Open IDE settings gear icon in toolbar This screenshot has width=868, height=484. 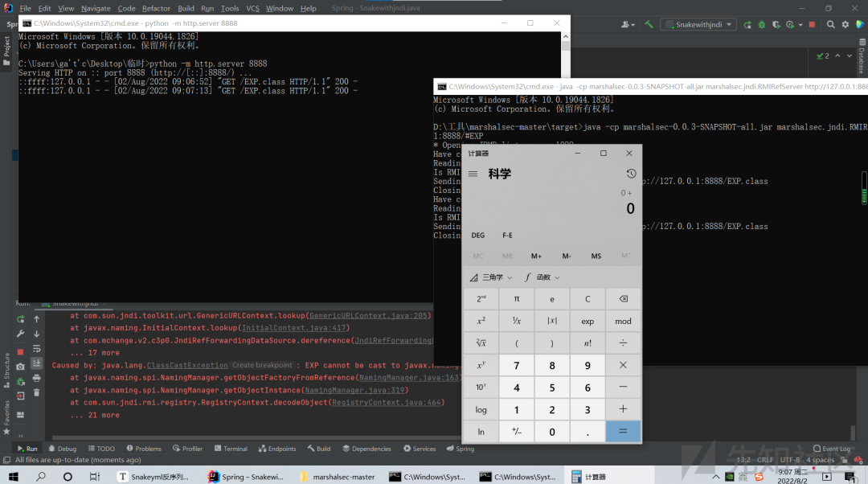tap(845, 24)
